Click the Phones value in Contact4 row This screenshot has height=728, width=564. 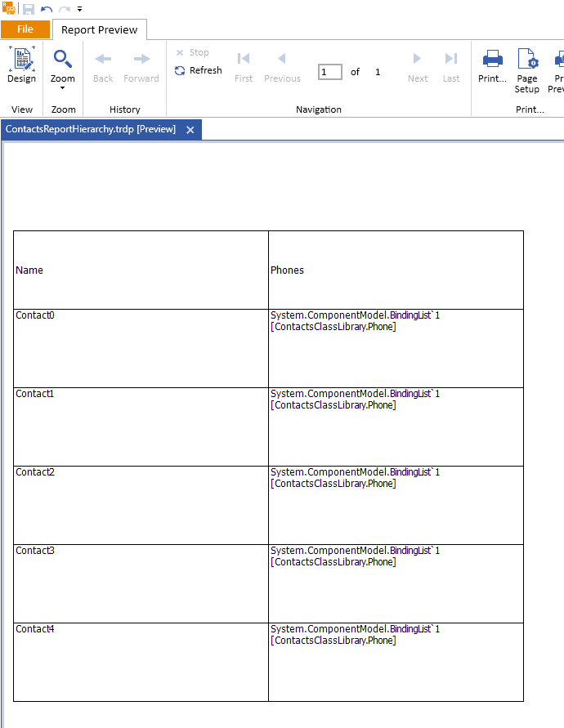[396, 662]
